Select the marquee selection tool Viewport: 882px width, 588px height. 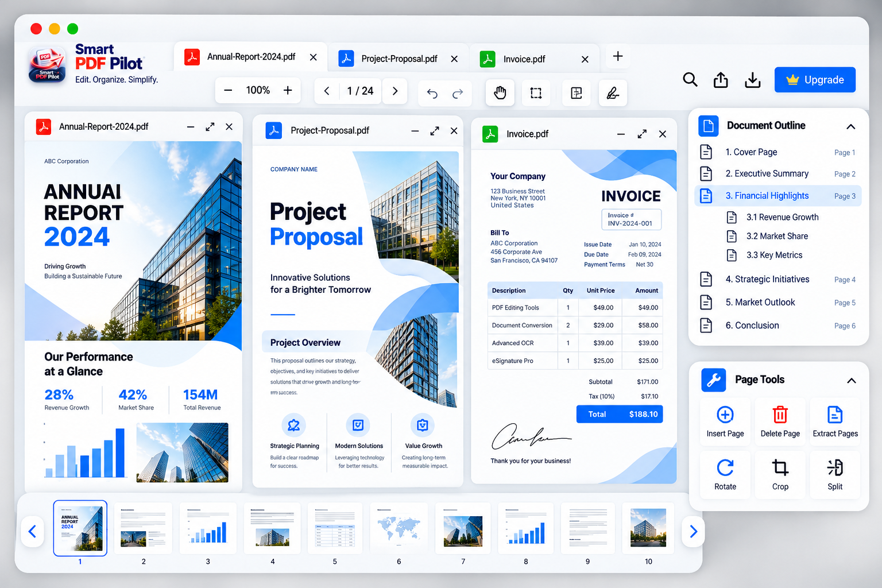536,93
